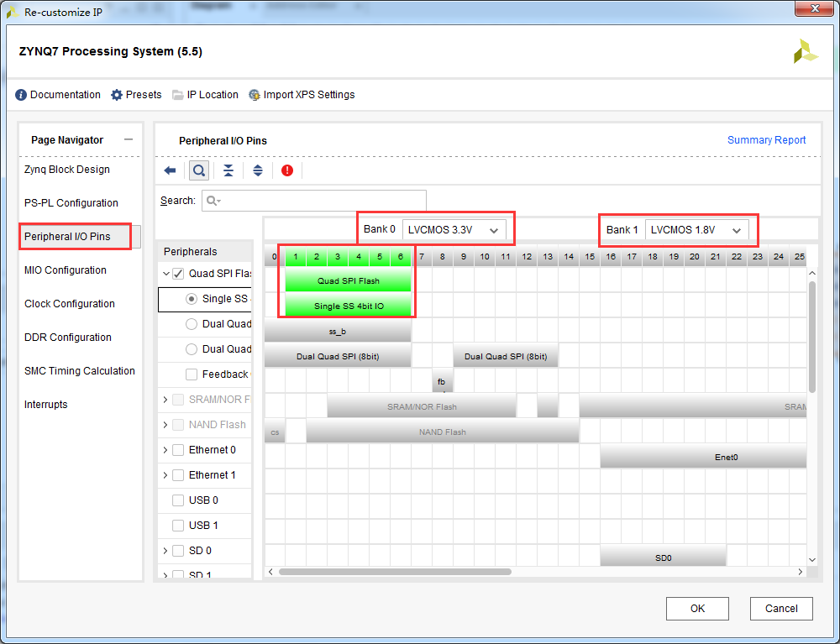This screenshot has width=840, height=644.
Task: Open Documentation info icon
Action: coord(21,95)
